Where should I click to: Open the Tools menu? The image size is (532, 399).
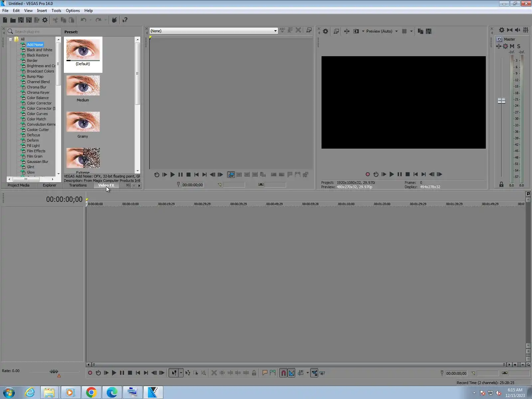pos(56,11)
